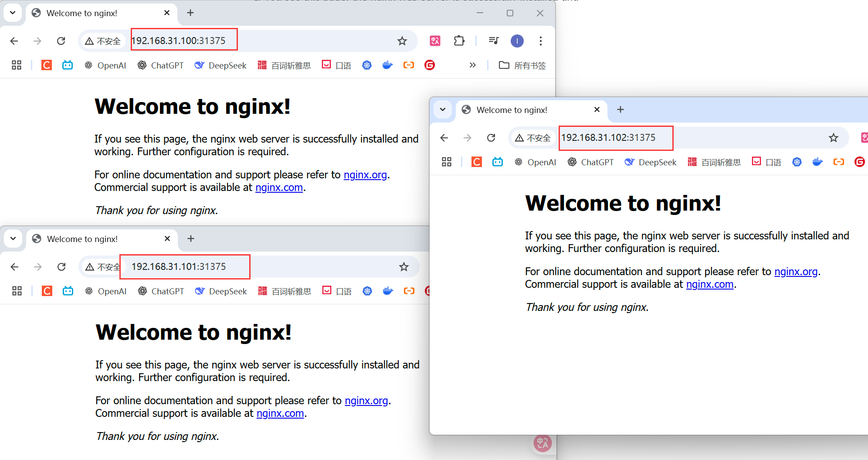Click 不安全 security indicator in top window
Image resolution: width=868 pixels, height=460 pixels.
(x=103, y=41)
